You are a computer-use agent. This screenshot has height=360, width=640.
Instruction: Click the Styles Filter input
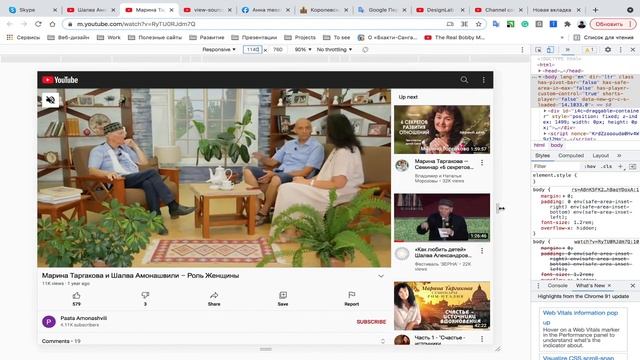tap(556, 167)
